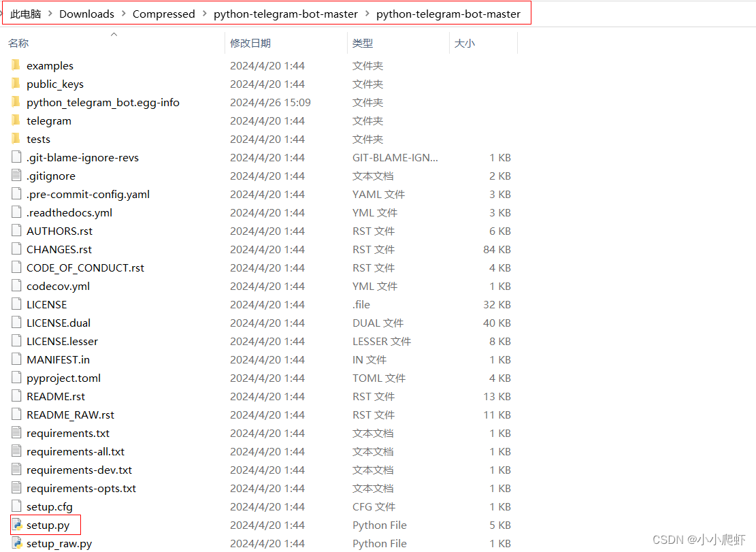
Task: Click the README.rst file icon
Action: 16,396
